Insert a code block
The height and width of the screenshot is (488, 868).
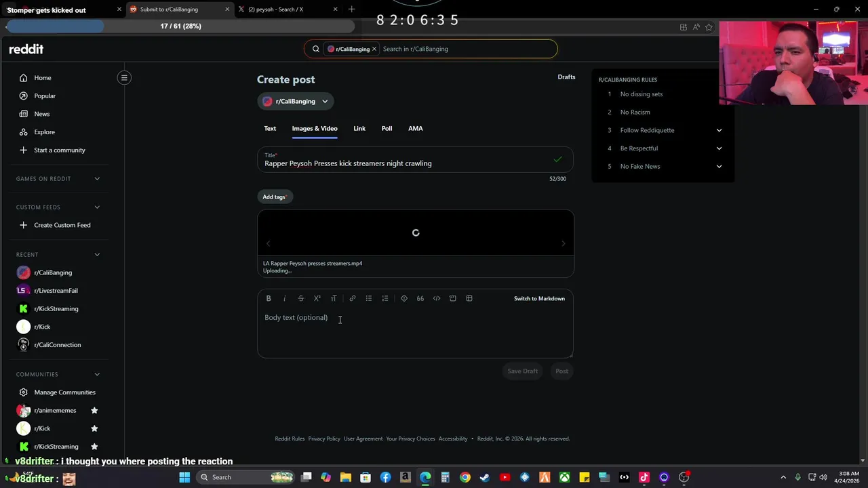coord(453,298)
